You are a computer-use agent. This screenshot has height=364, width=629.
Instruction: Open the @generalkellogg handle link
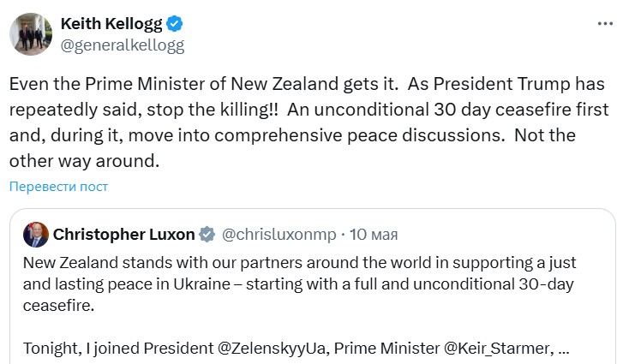pos(123,43)
